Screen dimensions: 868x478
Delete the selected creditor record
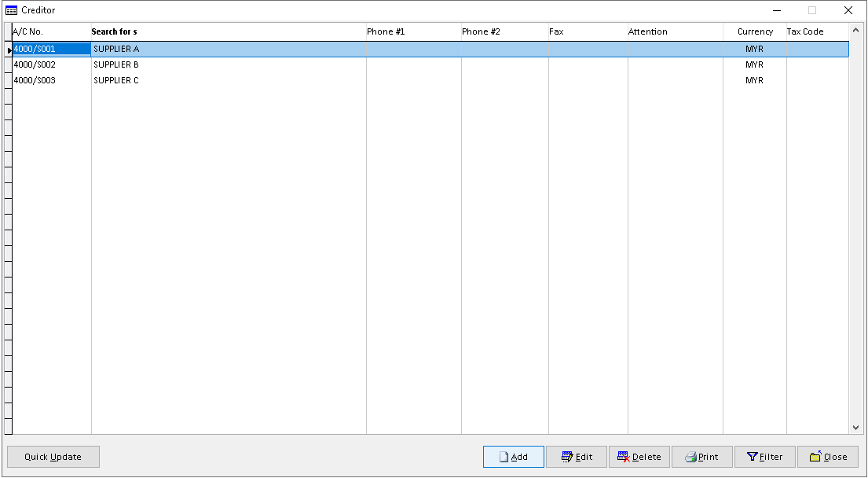(x=639, y=457)
